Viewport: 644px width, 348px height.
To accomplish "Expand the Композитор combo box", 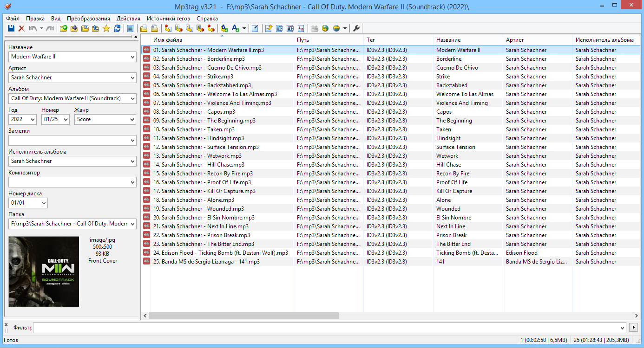I will coord(132,182).
